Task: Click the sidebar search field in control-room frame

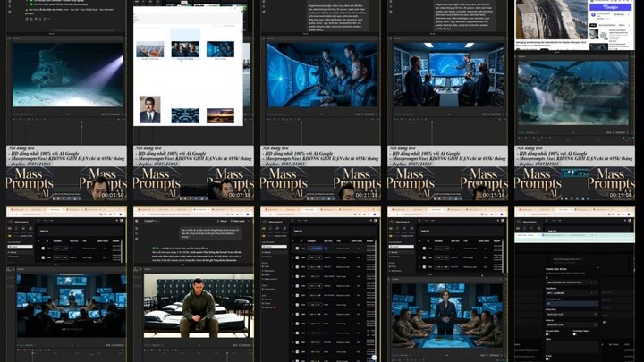Action: pyautogui.click(x=20, y=247)
